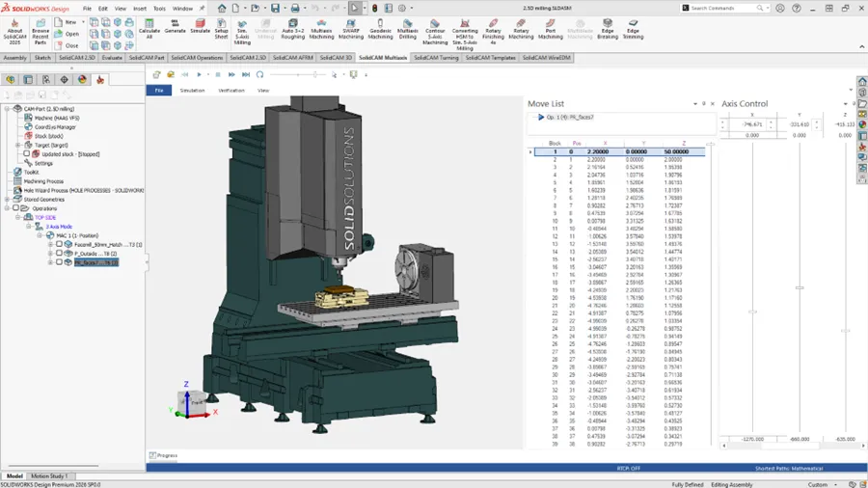868x488 pixels.
Task: Choose Auto 3+2 Roughing
Action: [x=293, y=29]
